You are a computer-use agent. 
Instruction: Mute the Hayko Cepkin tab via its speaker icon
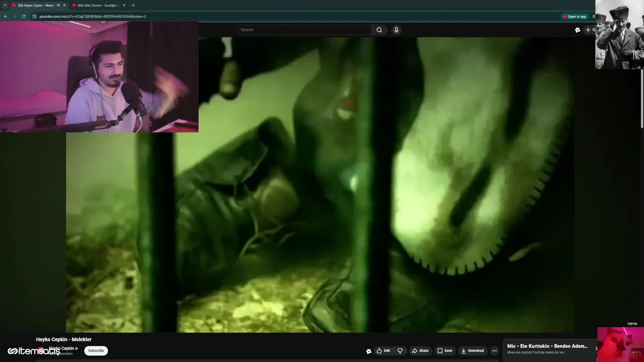(58, 5)
